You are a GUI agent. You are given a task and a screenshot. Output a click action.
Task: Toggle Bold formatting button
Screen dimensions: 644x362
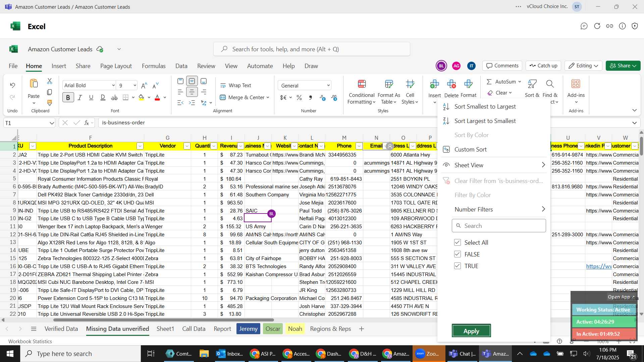click(68, 98)
